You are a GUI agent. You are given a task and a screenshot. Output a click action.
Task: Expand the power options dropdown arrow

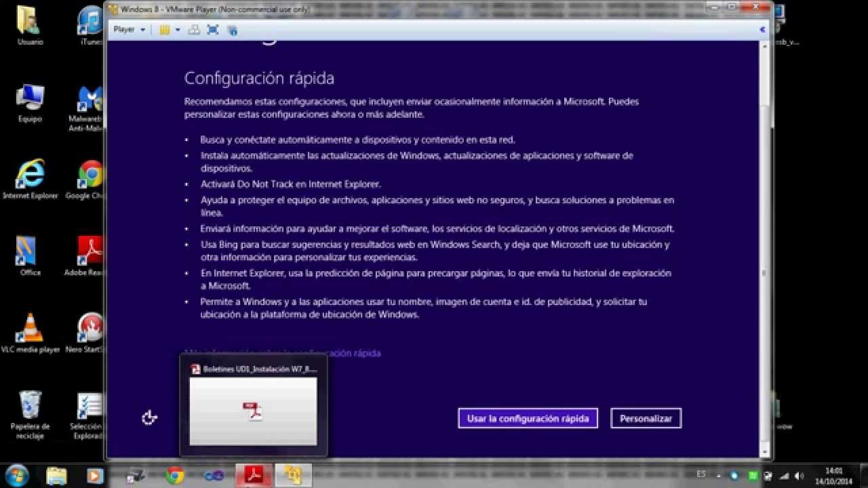pyautogui.click(x=178, y=30)
